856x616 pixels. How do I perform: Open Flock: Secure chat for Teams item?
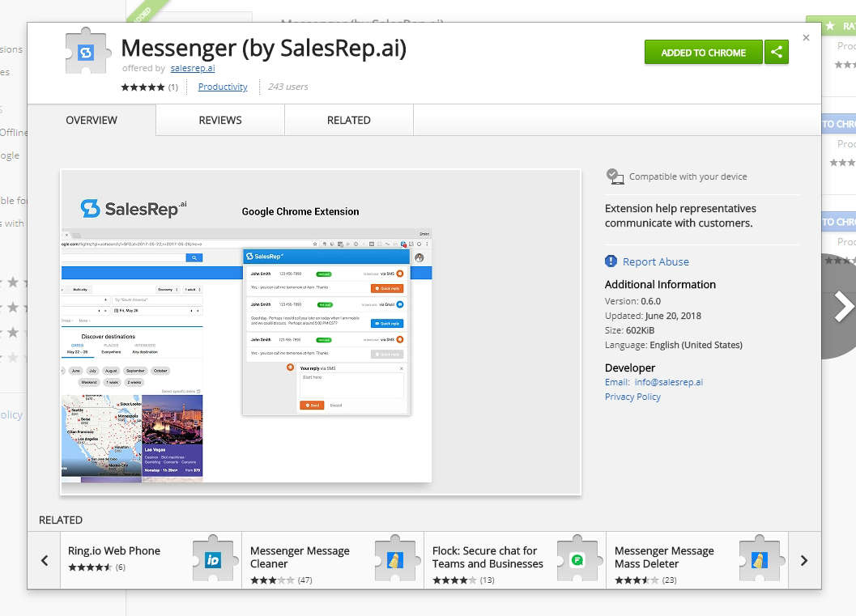515,560
